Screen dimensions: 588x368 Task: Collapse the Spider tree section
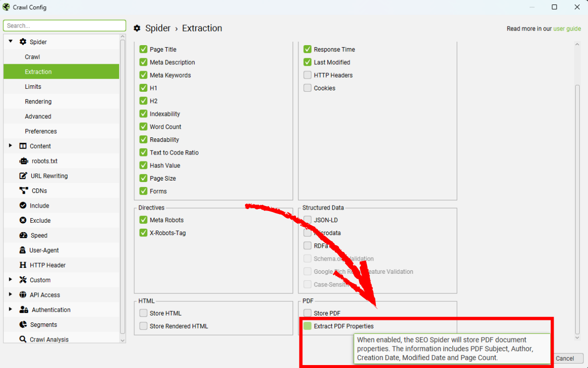pos(11,42)
